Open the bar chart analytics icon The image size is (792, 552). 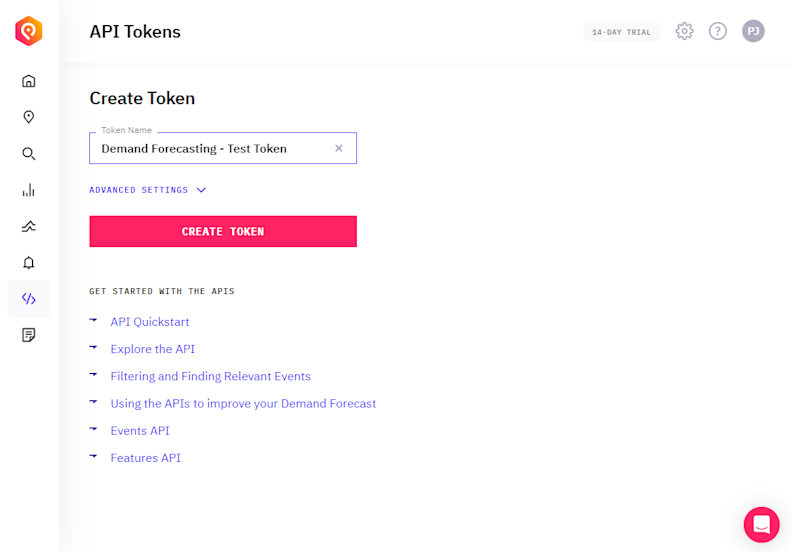29,190
